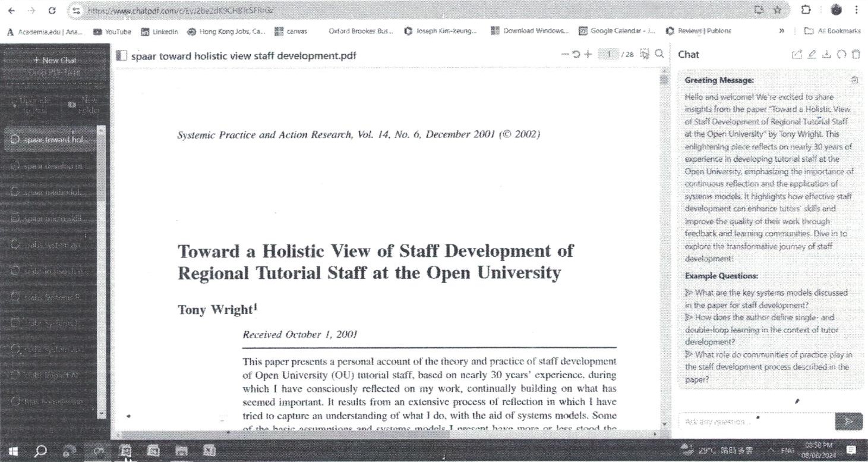Image resolution: width=868 pixels, height=462 pixels.
Task: Open the browser profile avatar
Action: pos(837,10)
